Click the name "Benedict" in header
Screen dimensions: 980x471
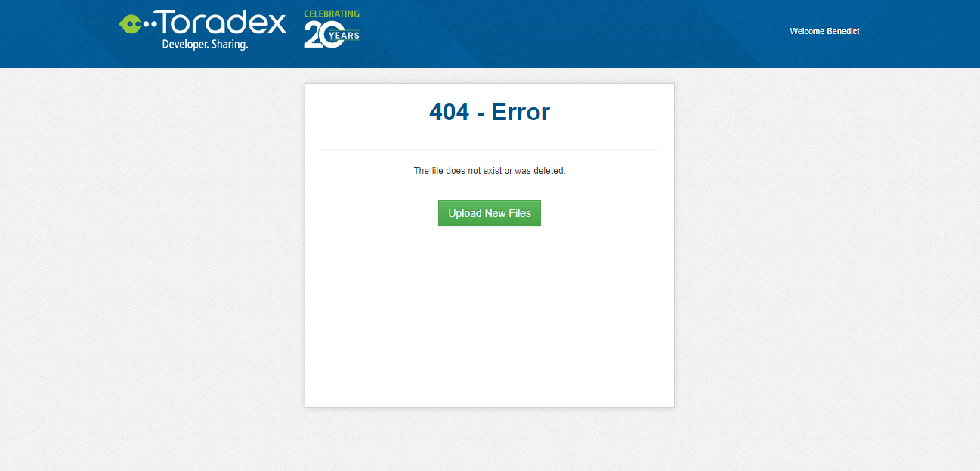[842, 31]
